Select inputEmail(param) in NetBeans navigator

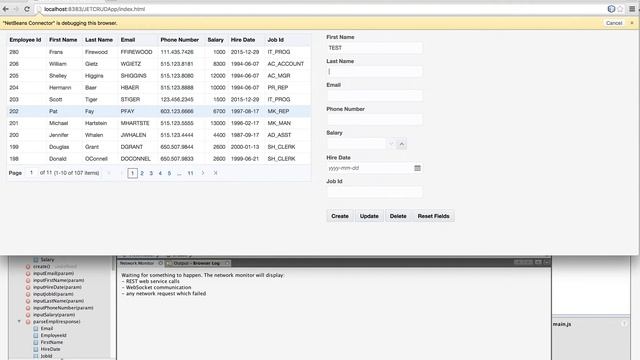[x=53, y=273]
